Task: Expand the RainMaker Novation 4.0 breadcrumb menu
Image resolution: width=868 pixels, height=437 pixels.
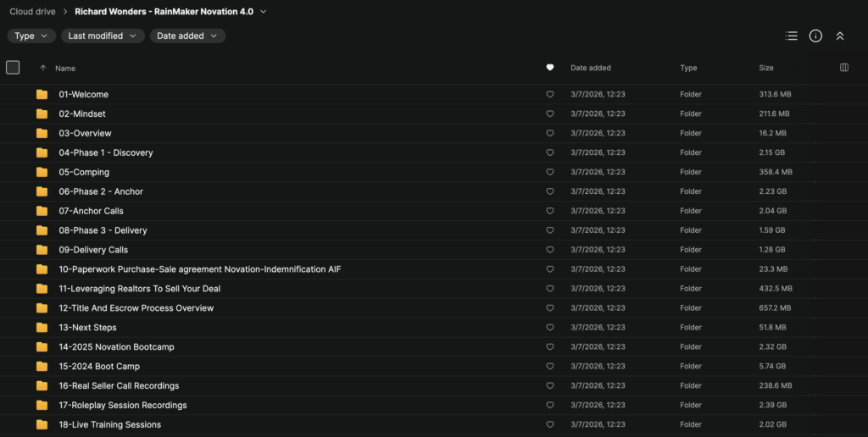Action: coord(264,12)
